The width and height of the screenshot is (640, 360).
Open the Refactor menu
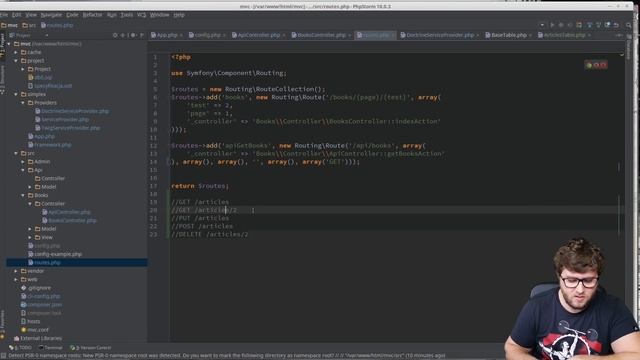click(93, 15)
